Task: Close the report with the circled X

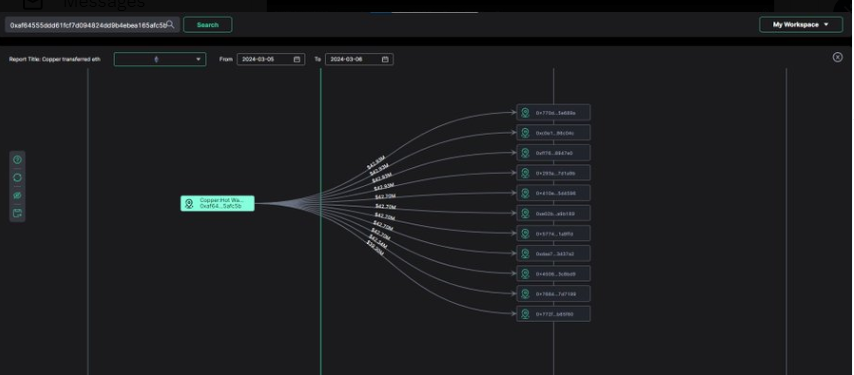Action: click(x=838, y=57)
